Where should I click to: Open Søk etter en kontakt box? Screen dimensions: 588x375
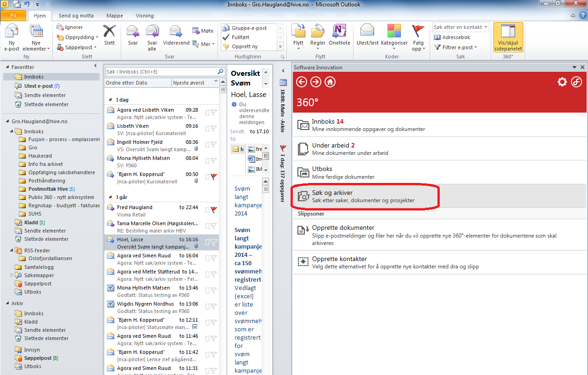pos(460,27)
